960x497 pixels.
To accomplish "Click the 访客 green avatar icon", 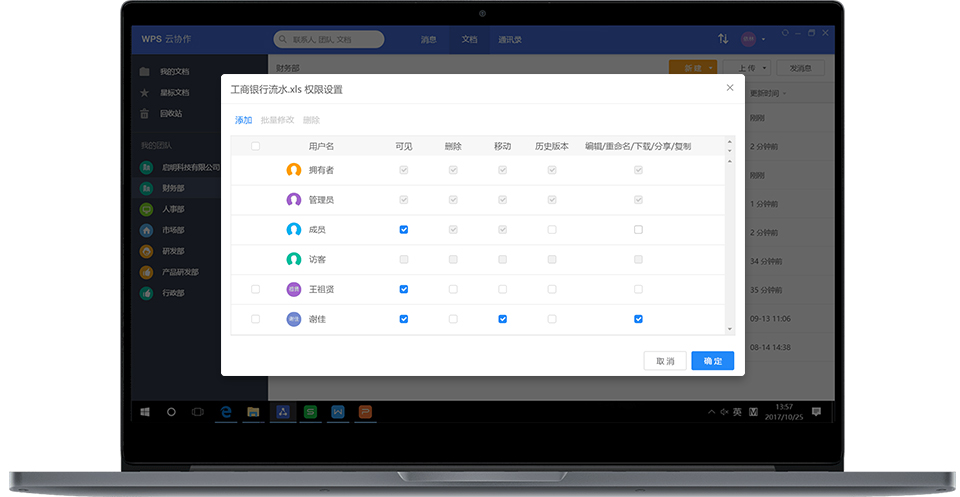I will (x=293, y=259).
